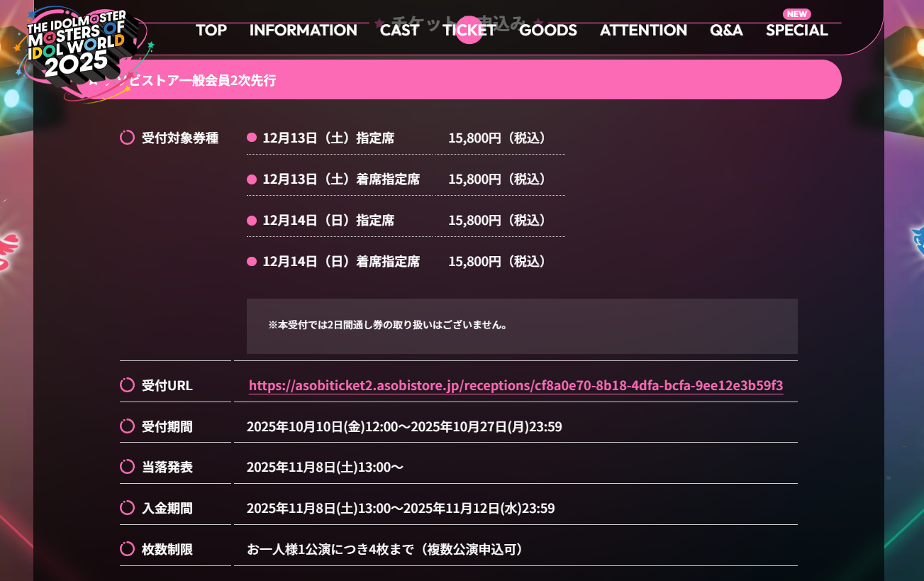The height and width of the screenshot is (581, 924).
Task: View the ATTENTION page
Action: pyautogui.click(x=643, y=31)
